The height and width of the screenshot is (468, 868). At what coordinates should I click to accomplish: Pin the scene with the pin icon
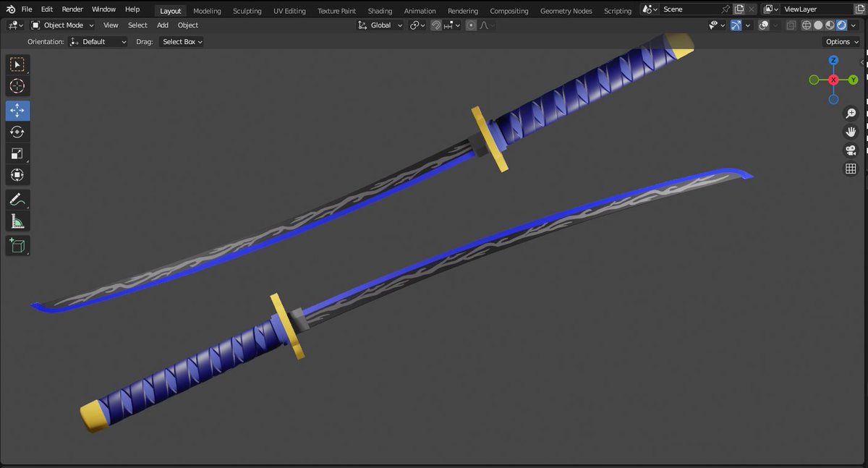point(726,9)
